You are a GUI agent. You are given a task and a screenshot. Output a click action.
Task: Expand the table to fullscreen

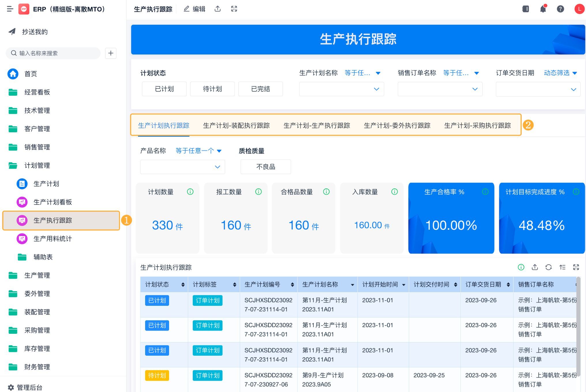(x=576, y=267)
